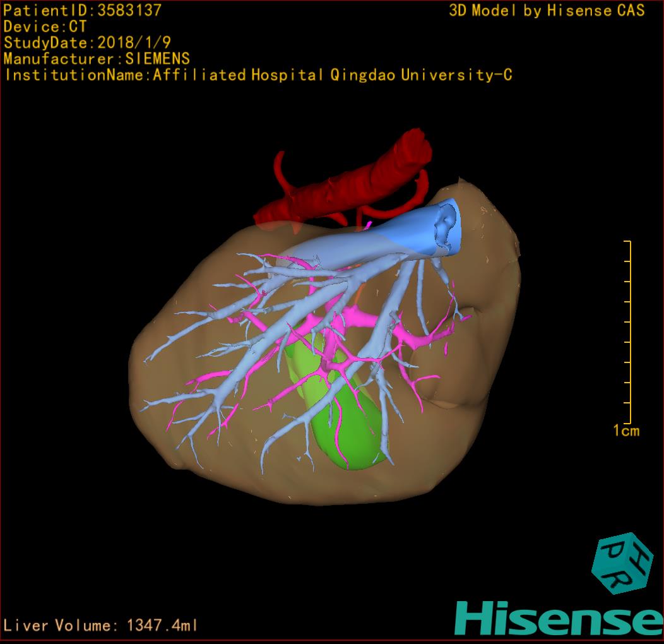Click the Liver Volume readout
Screen dimensions: 664x644
point(100,625)
